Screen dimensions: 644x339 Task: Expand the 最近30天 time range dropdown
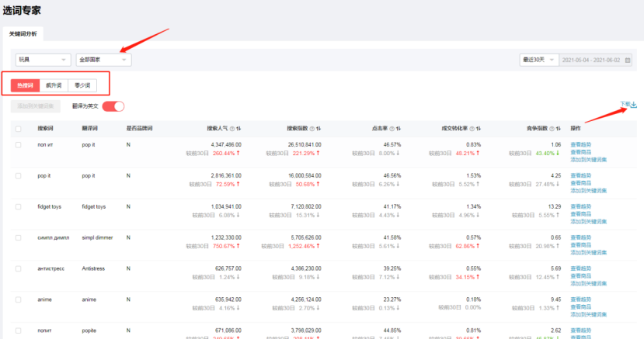coord(537,60)
